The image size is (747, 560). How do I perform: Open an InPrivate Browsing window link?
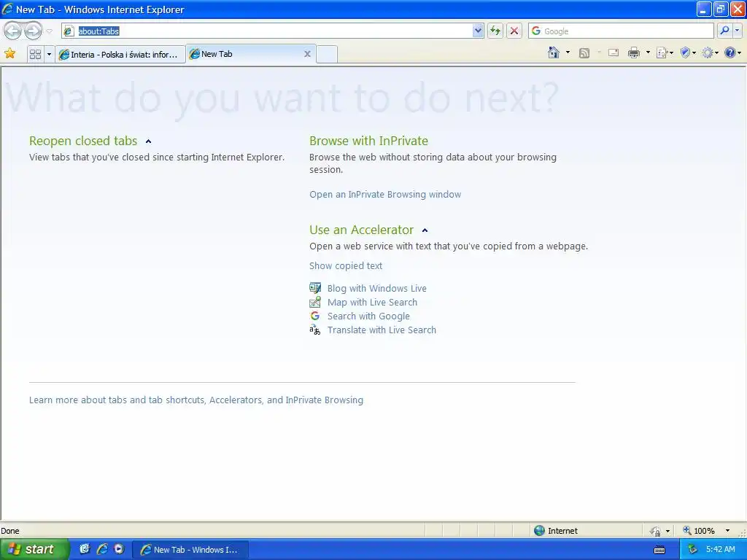(x=385, y=194)
